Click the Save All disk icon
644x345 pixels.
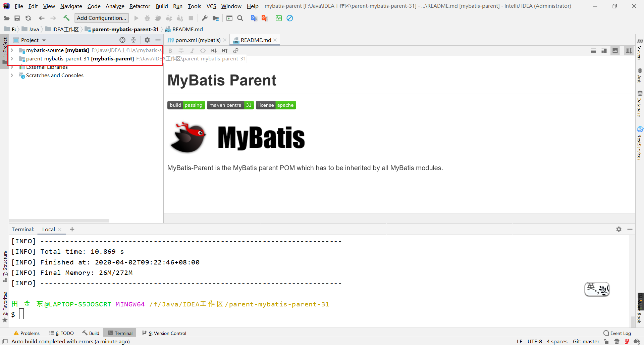(17, 18)
